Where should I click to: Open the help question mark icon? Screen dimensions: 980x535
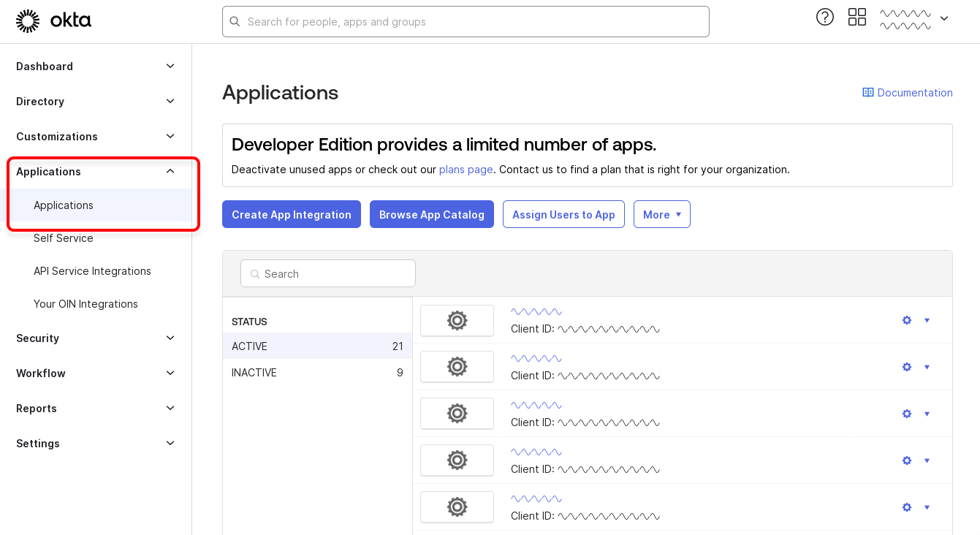coord(825,17)
